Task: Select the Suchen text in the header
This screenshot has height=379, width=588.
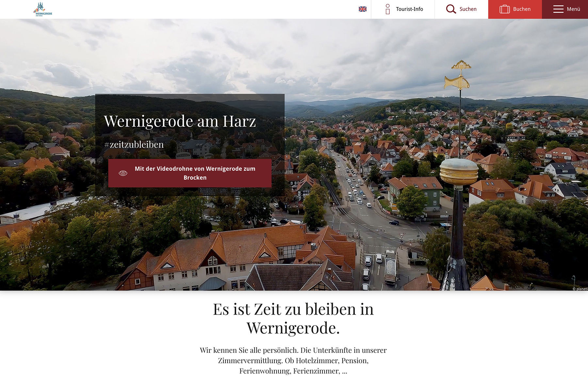Action: pos(468,9)
